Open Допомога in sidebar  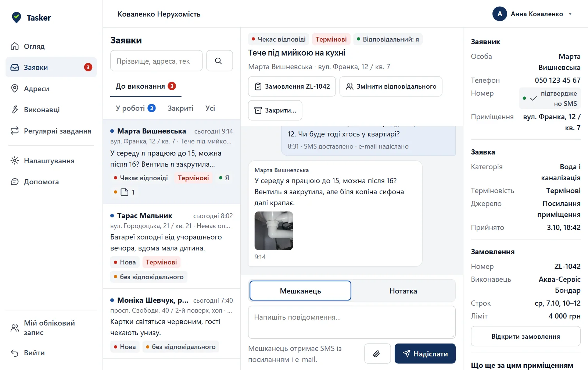tap(51, 182)
